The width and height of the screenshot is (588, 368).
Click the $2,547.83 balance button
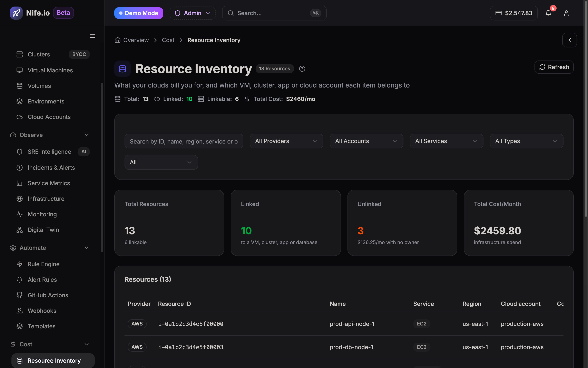[514, 13]
